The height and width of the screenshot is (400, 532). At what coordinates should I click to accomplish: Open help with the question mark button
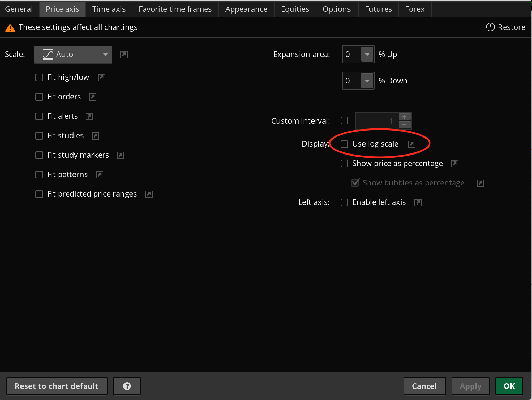point(127,386)
